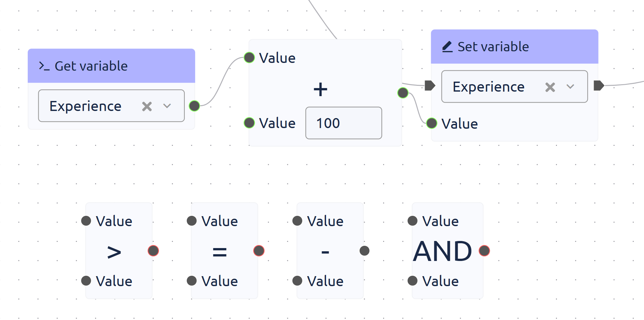Viewport: 644px width, 320px height.
Task: Expand the Set variable Experience dropdown
Action: click(x=570, y=87)
